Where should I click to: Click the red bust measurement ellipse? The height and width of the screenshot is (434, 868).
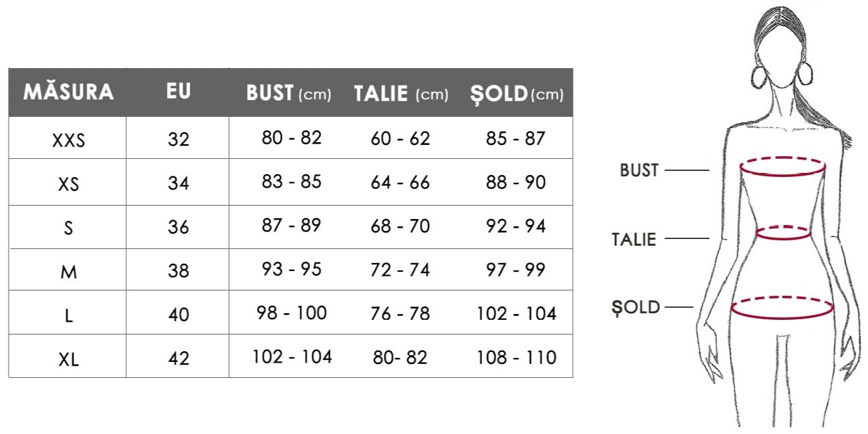[x=783, y=166]
